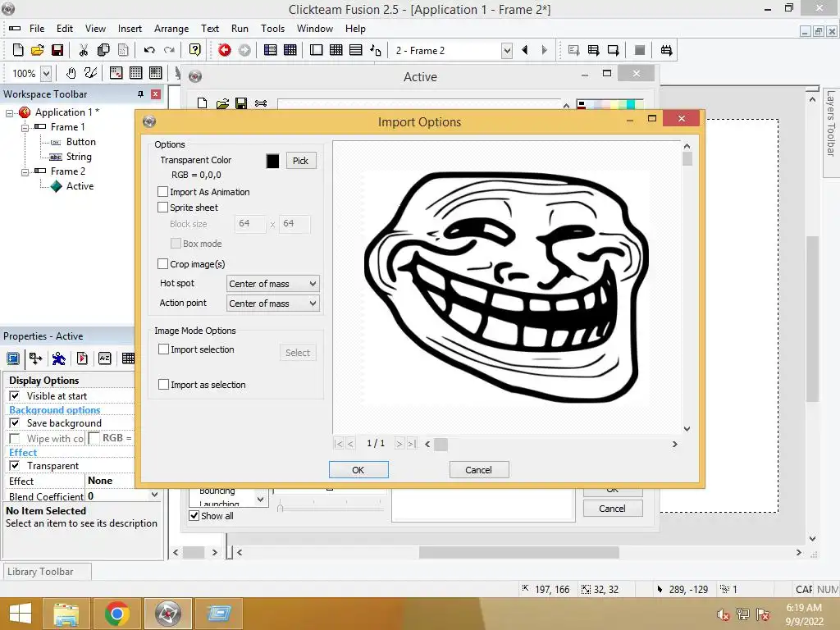Click the Cut scissors icon
Screen dimensions: 840x630
tap(84, 50)
